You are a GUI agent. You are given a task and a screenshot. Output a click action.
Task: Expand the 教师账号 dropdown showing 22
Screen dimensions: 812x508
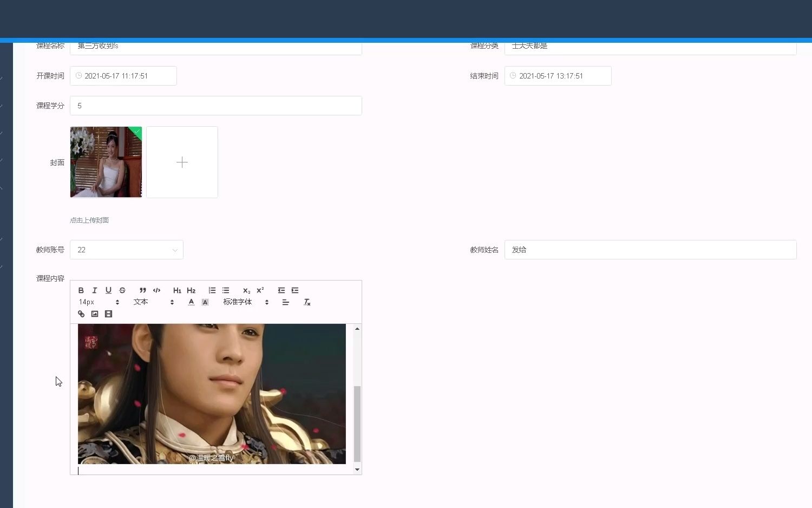coord(127,250)
